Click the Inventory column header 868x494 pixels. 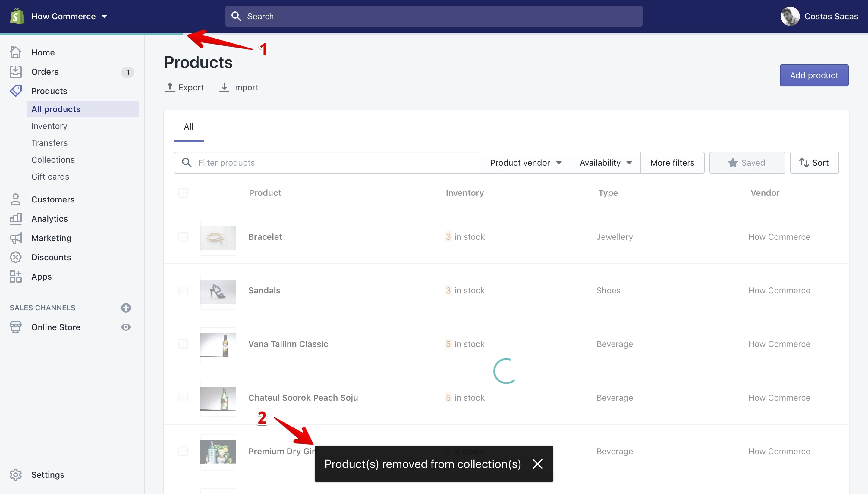464,193
